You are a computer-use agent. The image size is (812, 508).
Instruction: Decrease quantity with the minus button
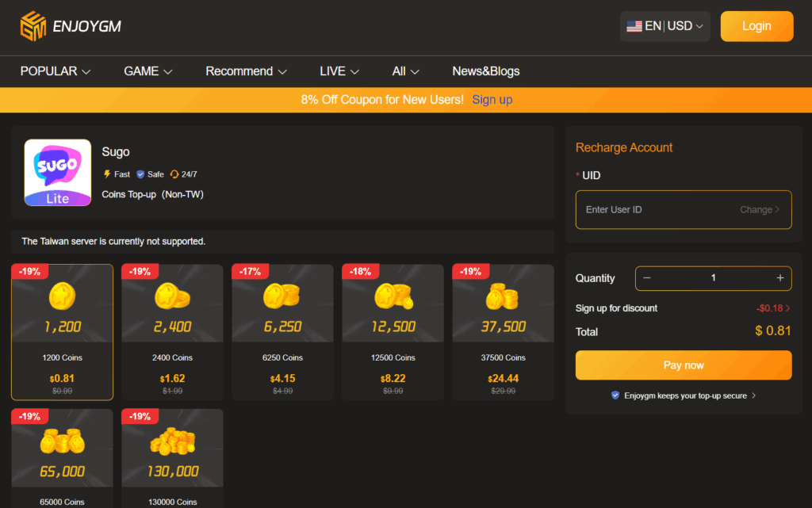pyautogui.click(x=647, y=278)
